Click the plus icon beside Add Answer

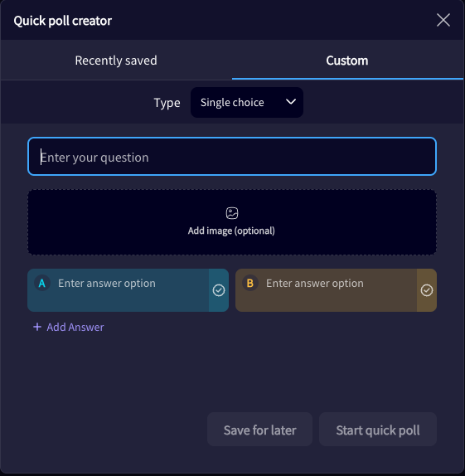(x=37, y=327)
